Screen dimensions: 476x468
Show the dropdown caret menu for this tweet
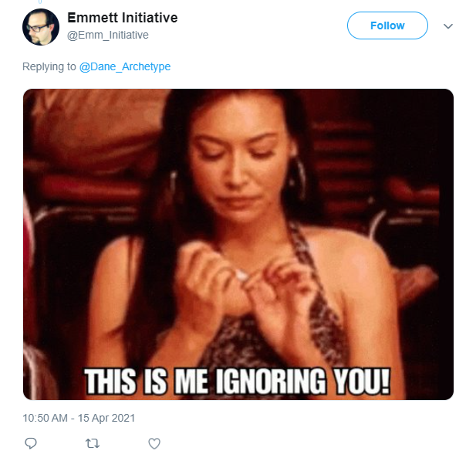click(x=448, y=26)
